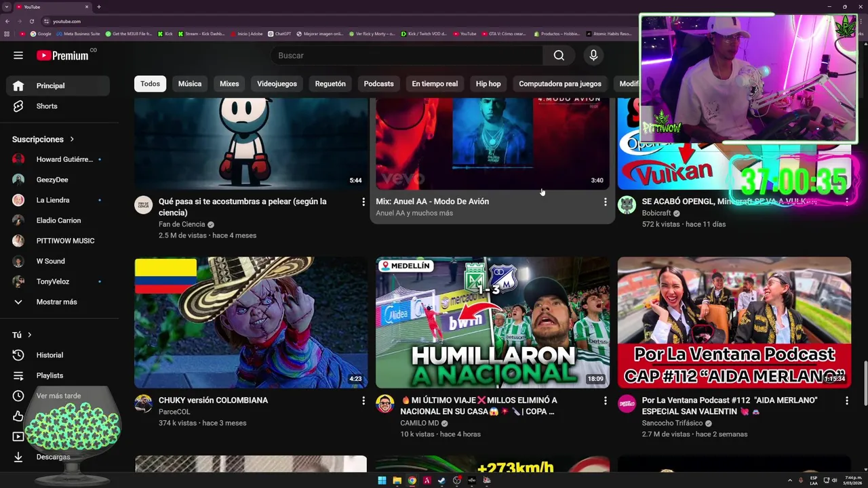Open GeezyDee subscription channel
Screen dimensions: 868x488
[x=58, y=180]
